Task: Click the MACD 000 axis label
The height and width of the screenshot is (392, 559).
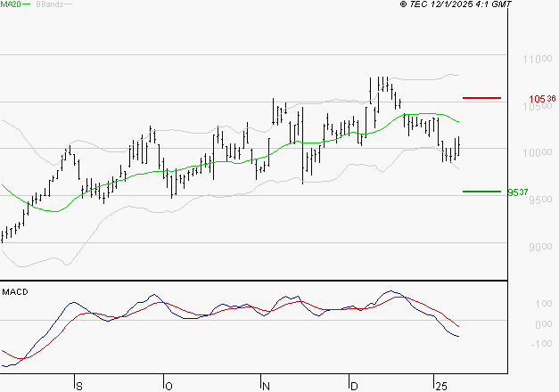Action: [543, 324]
